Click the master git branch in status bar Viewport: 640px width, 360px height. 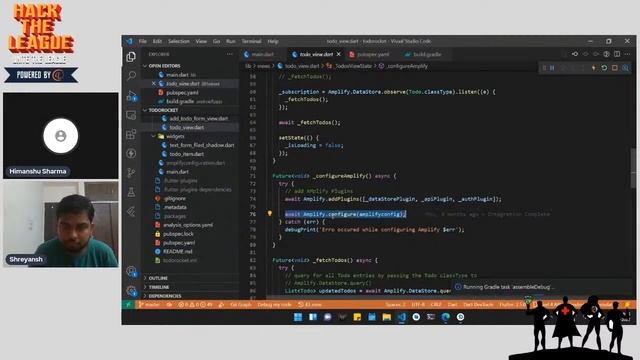coord(149,304)
